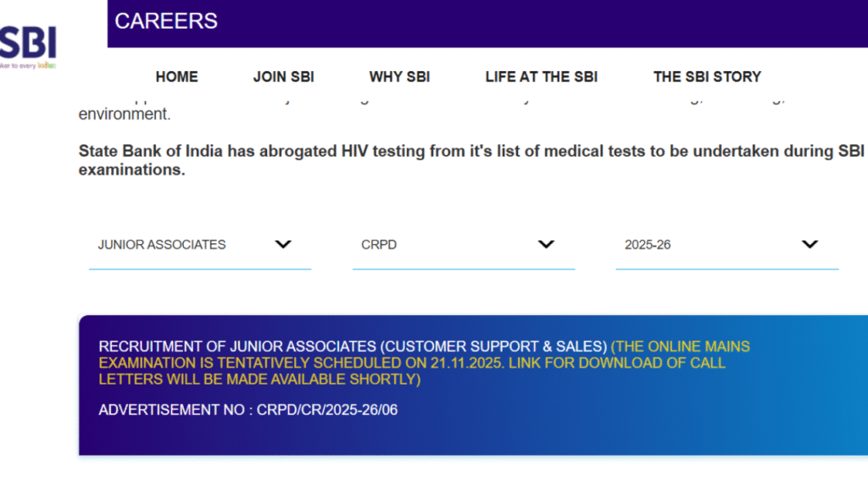
Task: Navigate to THE SBI STORY
Action: pos(707,77)
